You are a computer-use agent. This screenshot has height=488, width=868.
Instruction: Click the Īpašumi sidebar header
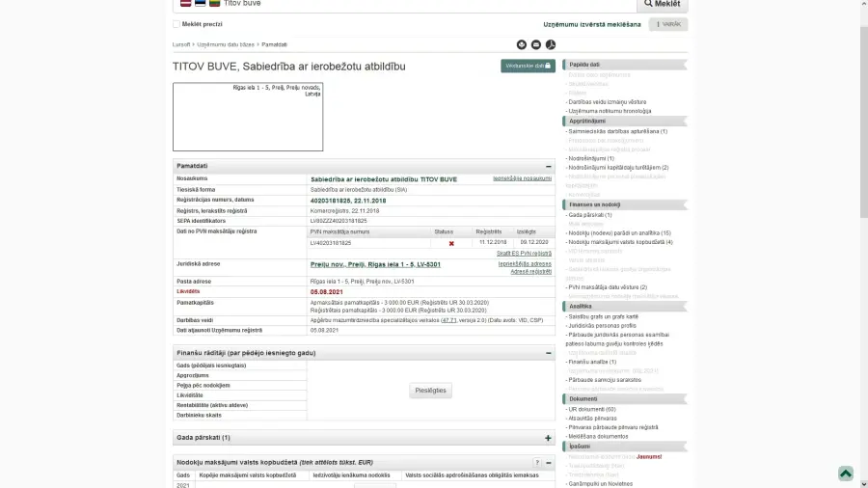coord(624,447)
